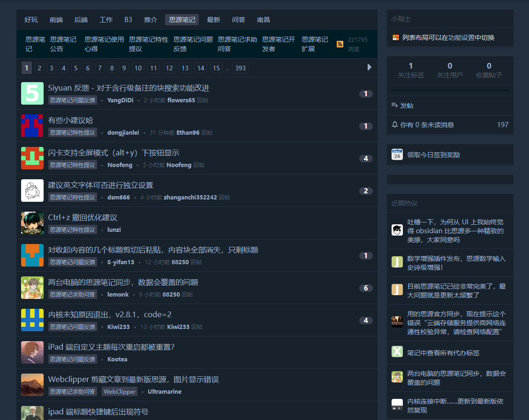Open the post about syncing Siyuan between two computers
This screenshot has height=420, width=529.
coord(123,282)
